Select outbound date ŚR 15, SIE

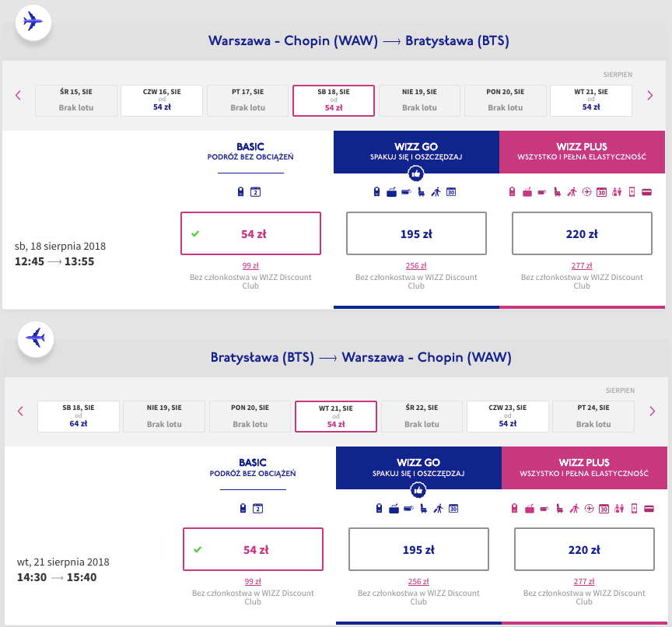(x=76, y=100)
